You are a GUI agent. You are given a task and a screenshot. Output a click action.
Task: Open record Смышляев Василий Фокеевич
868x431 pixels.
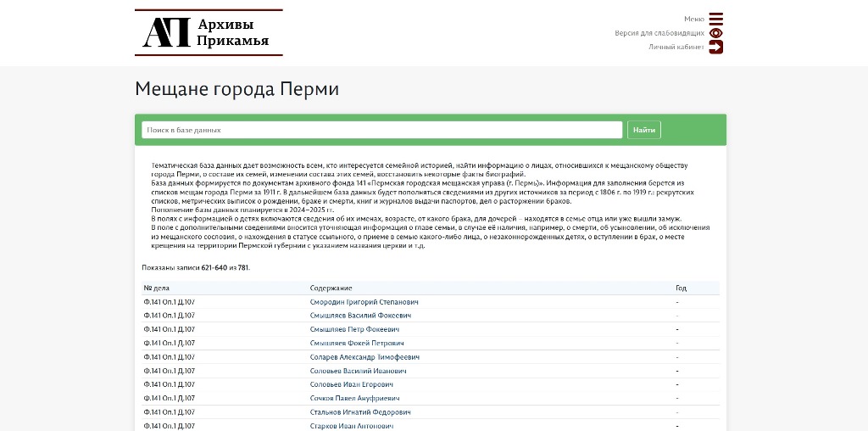(359, 316)
